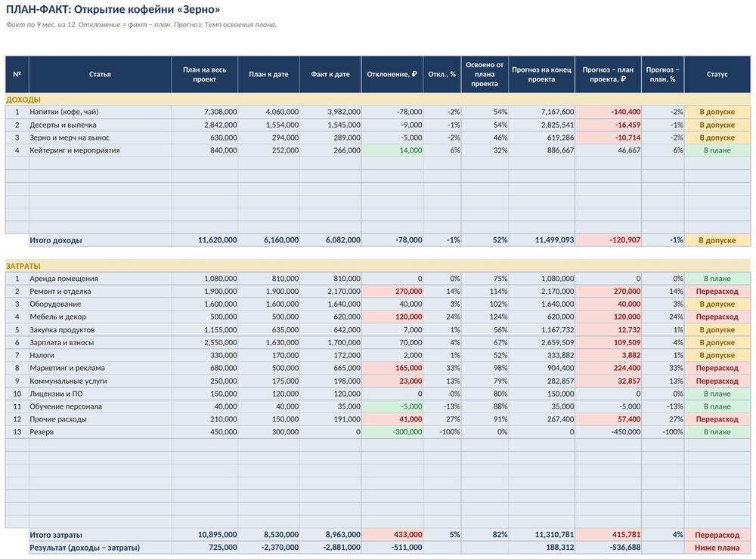This screenshot has width=756, height=559.
Task: Select total costs plan 10,895,000
Action: coord(204,535)
